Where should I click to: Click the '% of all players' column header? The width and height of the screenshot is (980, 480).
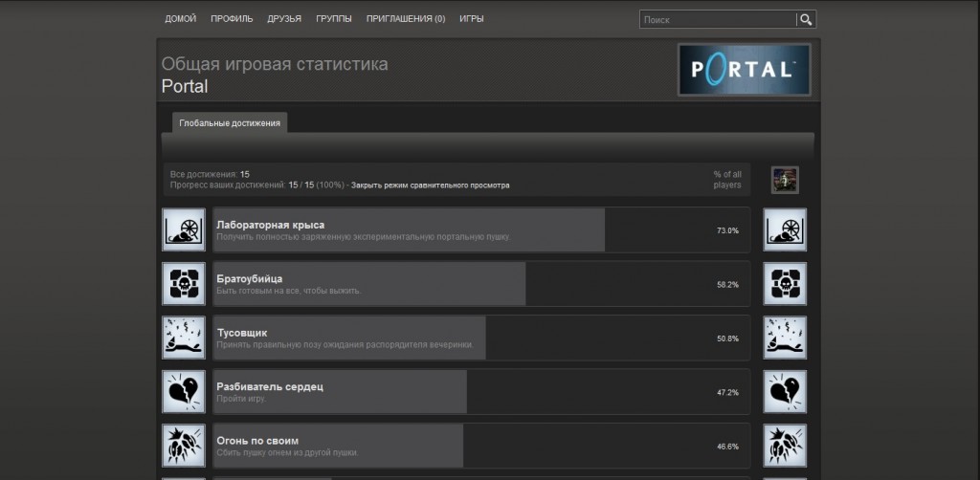(x=727, y=180)
